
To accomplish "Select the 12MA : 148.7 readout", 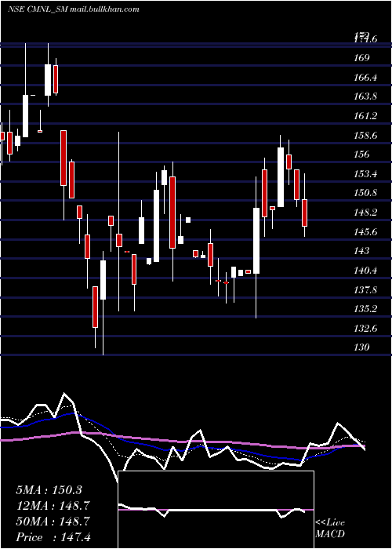I will 53,506.
